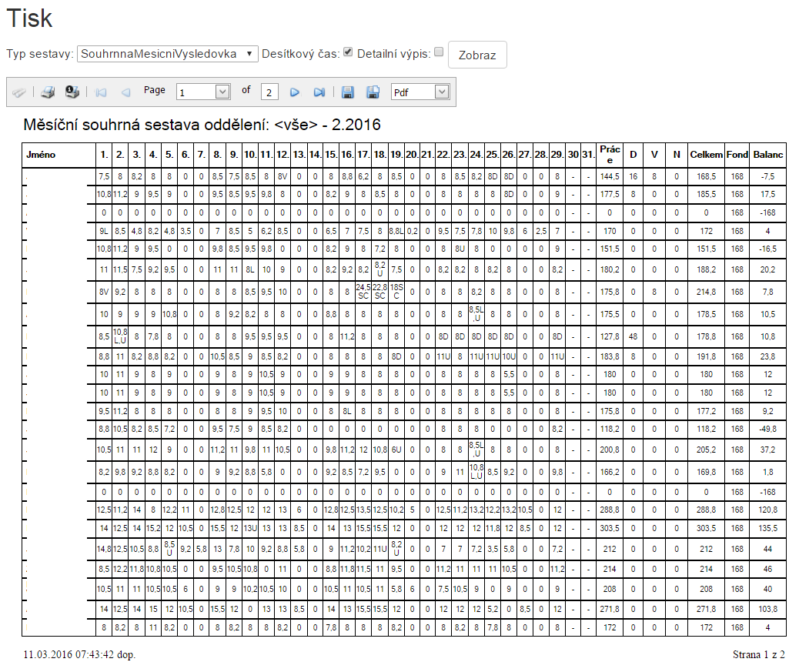The width and height of the screenshot is (799, 672).
Task: Click the report title Měsíční souhrná sestava
Action: point(202,125)
